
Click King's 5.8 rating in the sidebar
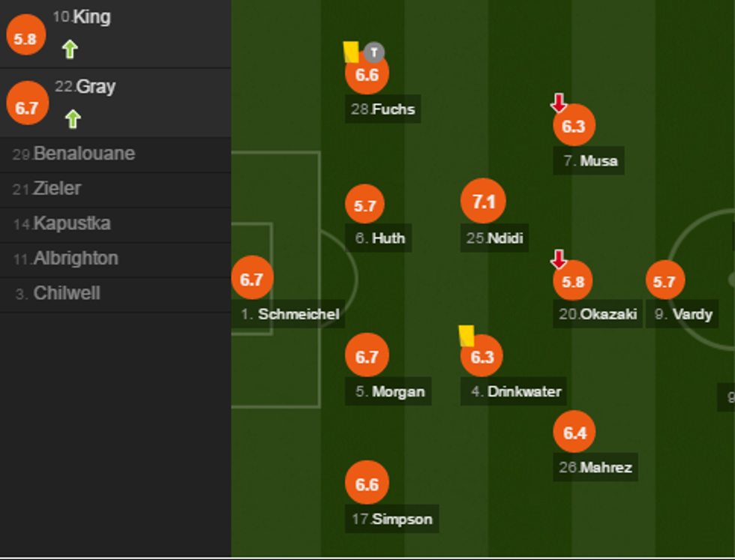coord(25,38)
